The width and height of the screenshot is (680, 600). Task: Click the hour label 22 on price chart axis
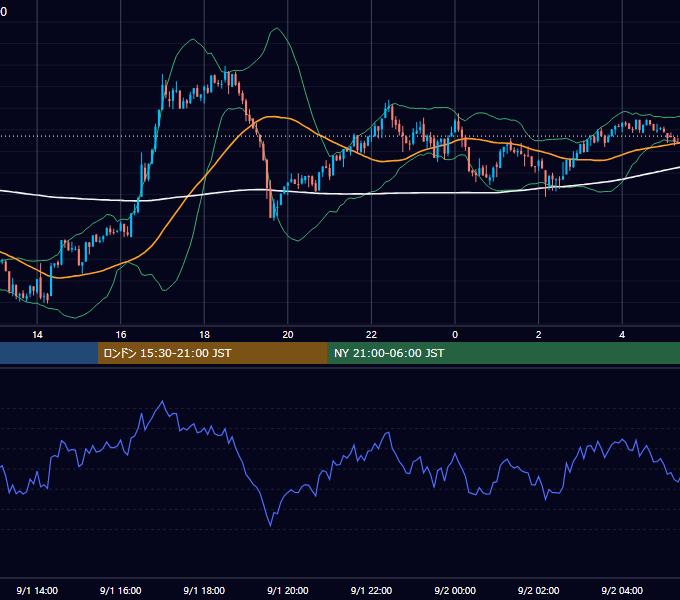tap(371, 335)
